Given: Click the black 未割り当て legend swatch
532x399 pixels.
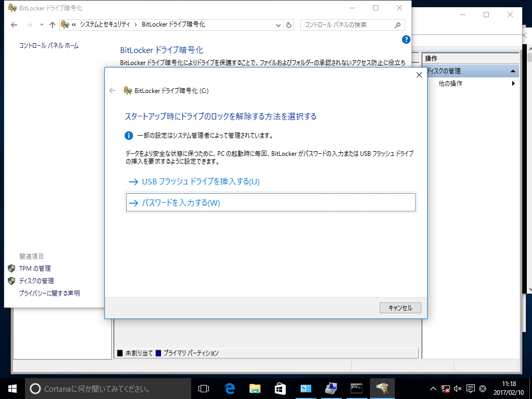Looking at the screenshot, I should [120, 353].
